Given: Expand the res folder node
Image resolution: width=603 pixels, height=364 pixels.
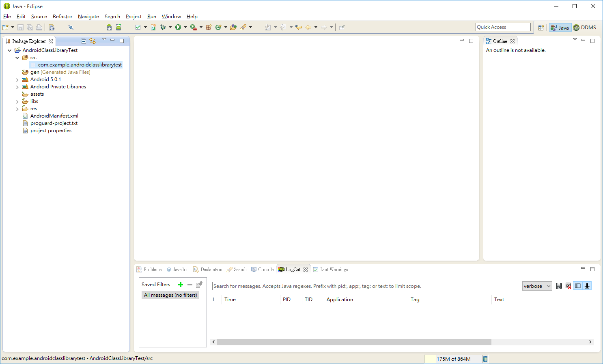Looking at the screenshot, I should 17,109.
